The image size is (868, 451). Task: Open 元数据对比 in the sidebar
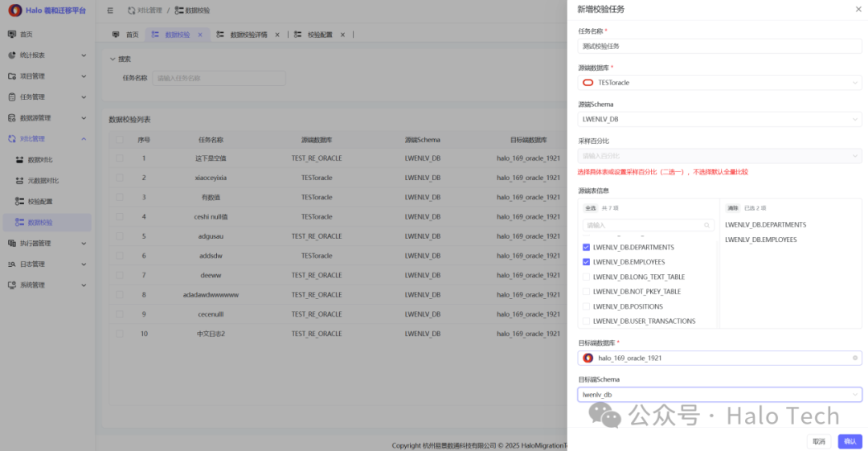[x=47, y=181]
